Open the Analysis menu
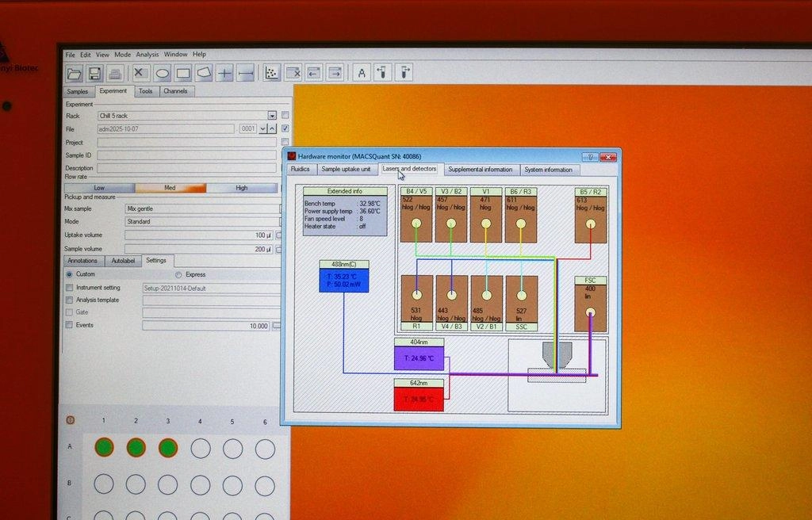Viewport: 812px width, 520px height. pyautogui.click(x=147, y=55)
